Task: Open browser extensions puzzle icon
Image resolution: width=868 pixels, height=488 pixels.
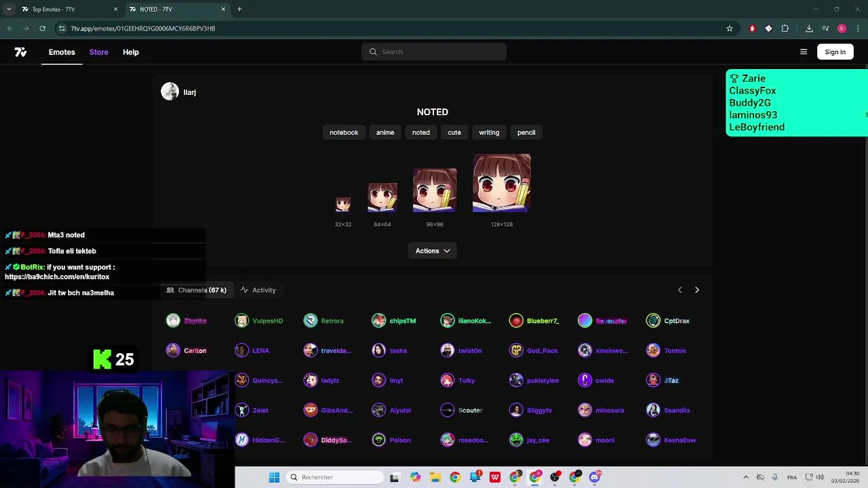Action: [785, 28]
